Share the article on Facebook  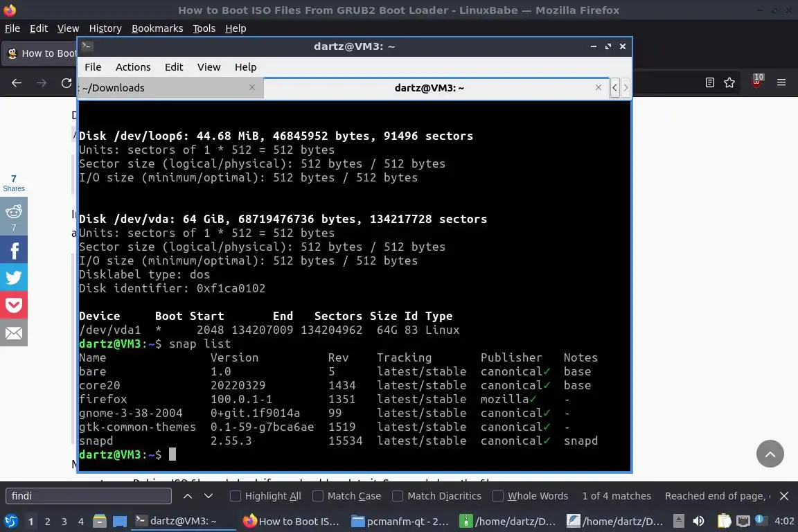click(x=14, y=249)
